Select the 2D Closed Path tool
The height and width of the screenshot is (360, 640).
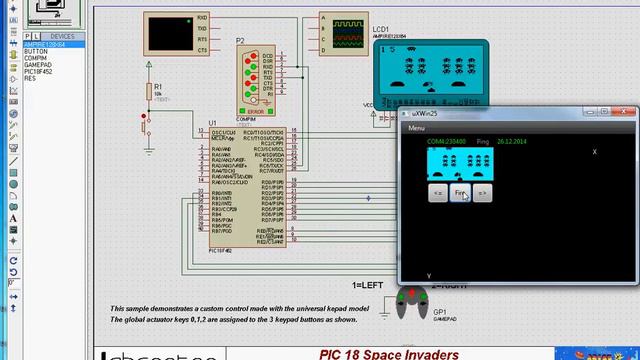coord(13,207)
